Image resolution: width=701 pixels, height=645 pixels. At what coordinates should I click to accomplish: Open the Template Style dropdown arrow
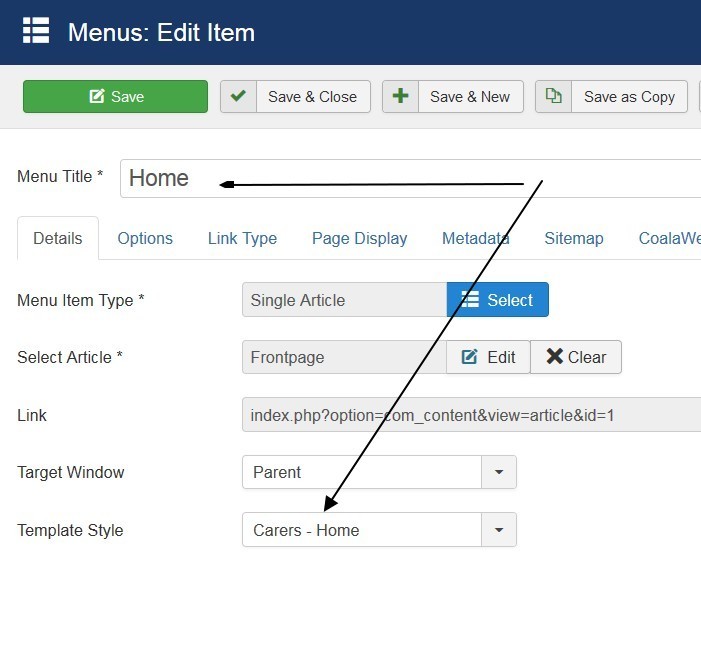pyautogui.click(x=499, y=530)
